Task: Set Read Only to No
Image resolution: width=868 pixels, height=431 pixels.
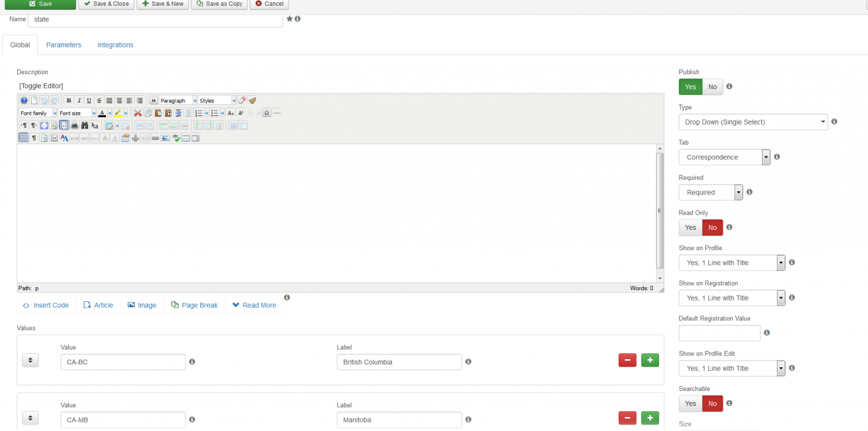Action: [712, 228]
